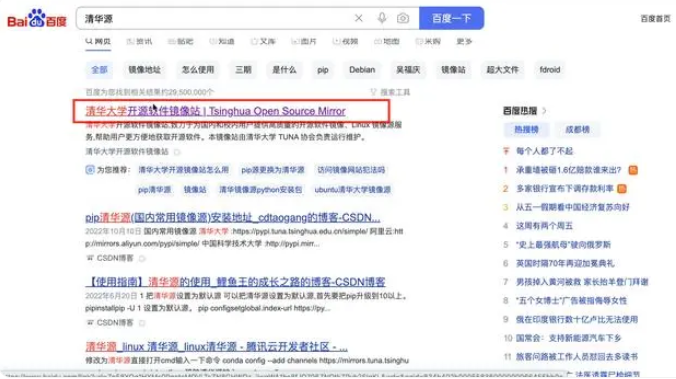Select the 热搜榜 tab
Image resolution: width=676 pixels, height=379 pixels.
(526, 129)
